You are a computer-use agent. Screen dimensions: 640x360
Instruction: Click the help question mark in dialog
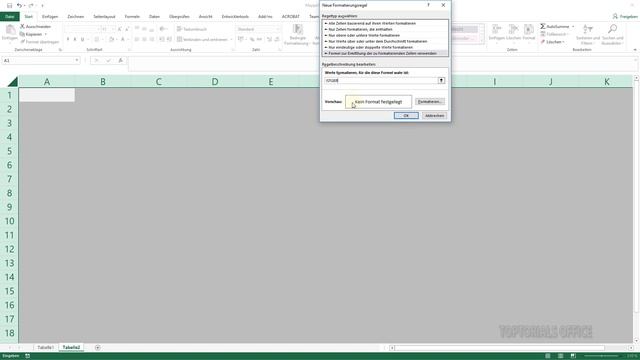pyautogui.click(x=428, y=5)
